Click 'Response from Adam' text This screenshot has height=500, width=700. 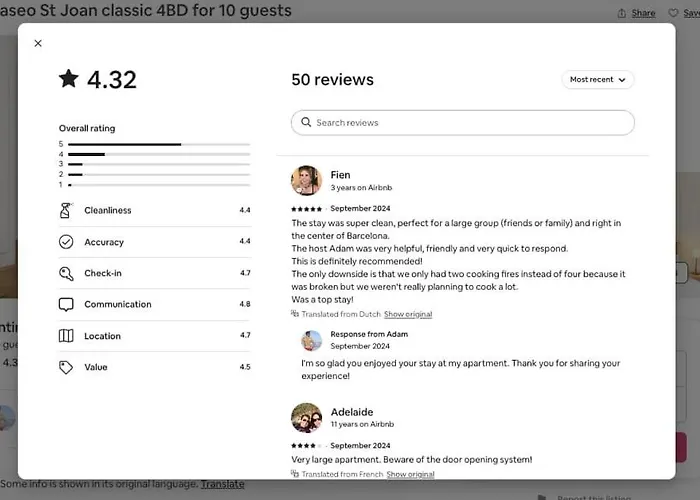[369, 334]
